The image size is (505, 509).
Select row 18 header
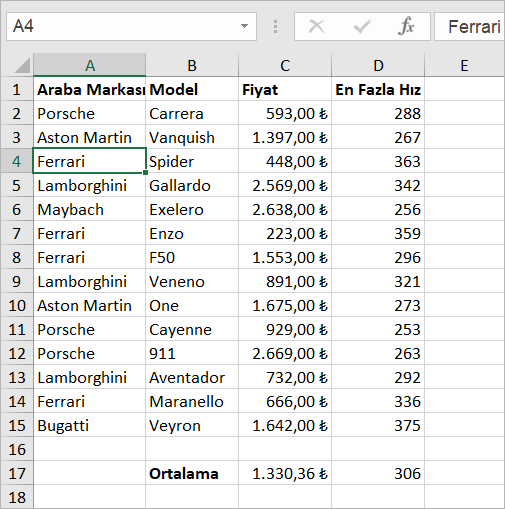click(17, 497)
